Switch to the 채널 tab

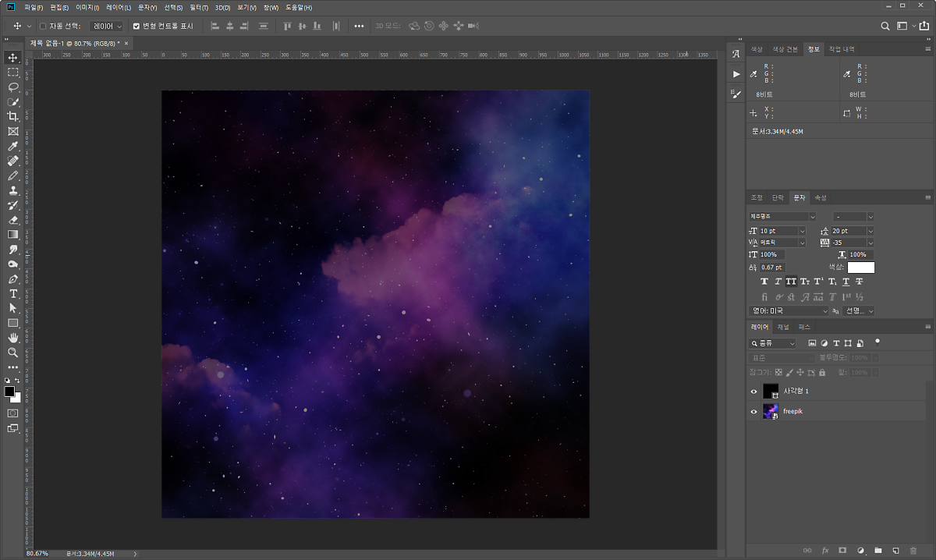[783, 327]
